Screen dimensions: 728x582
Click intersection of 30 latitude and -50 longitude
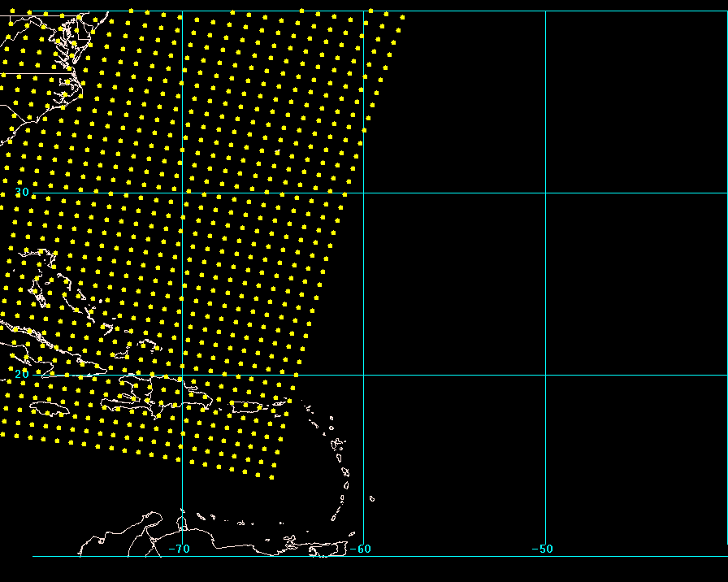tap(545, 193)
